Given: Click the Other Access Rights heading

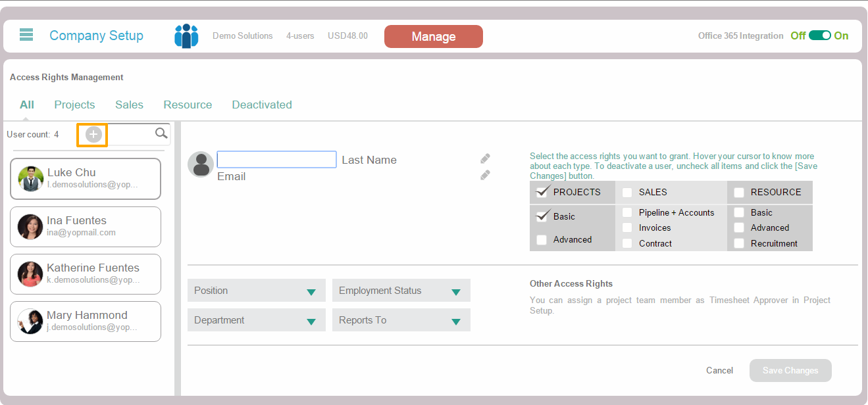Looking at the screenshot, I should 571,284.
